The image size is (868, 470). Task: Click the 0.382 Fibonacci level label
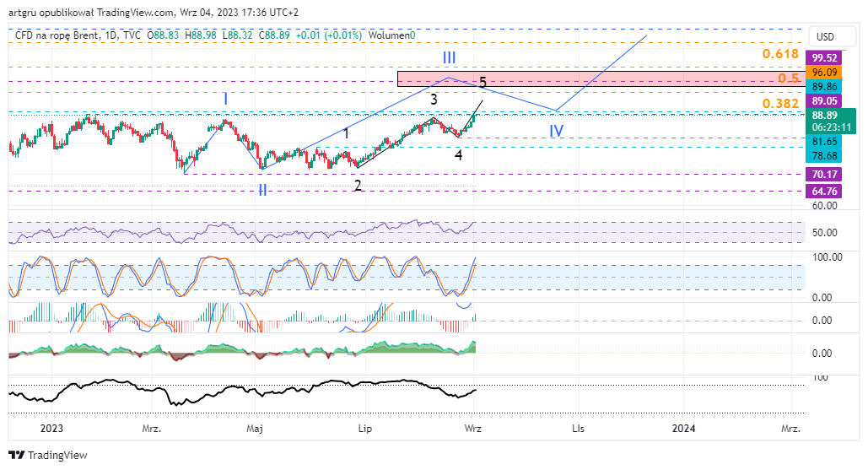(x=780, y=104)
